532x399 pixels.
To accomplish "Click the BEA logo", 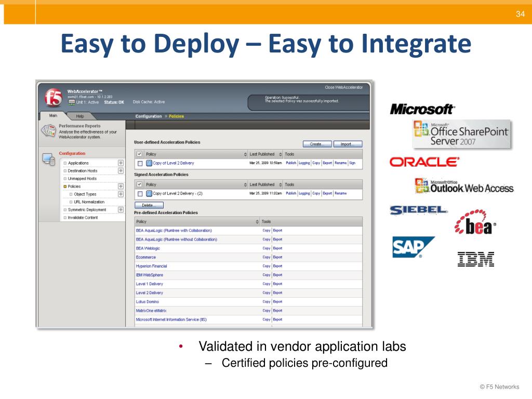I will [475, 222].
